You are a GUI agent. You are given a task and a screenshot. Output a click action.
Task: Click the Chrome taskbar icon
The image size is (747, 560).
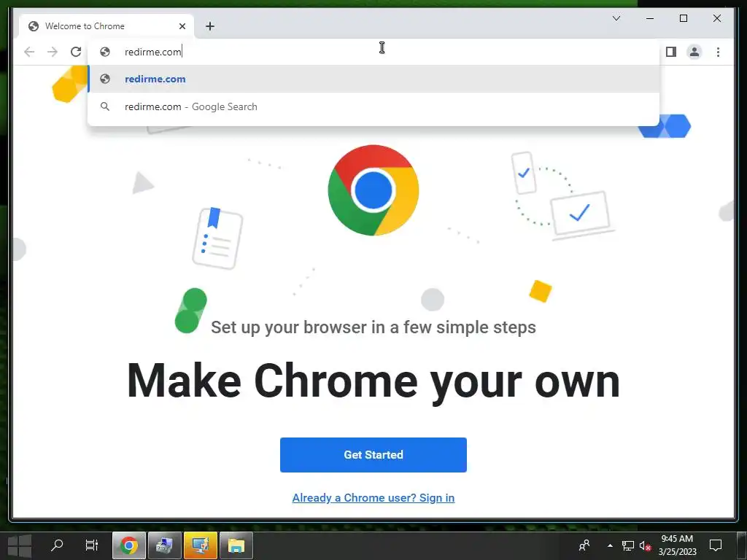(x=128, y=545)
